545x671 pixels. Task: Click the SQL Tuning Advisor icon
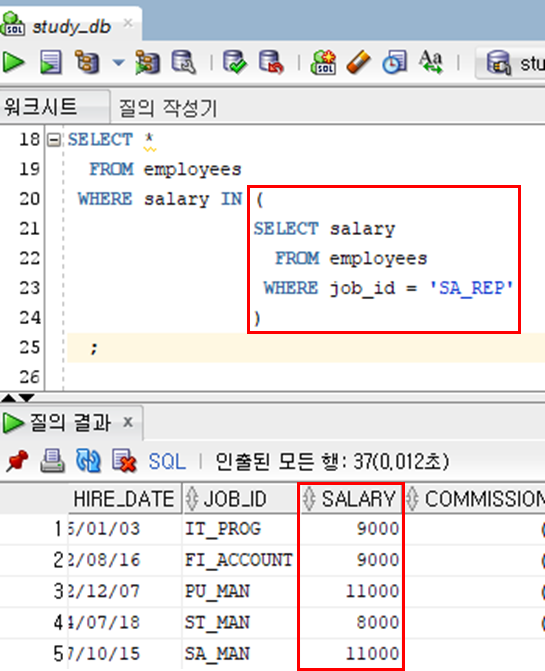click(184, 62)
